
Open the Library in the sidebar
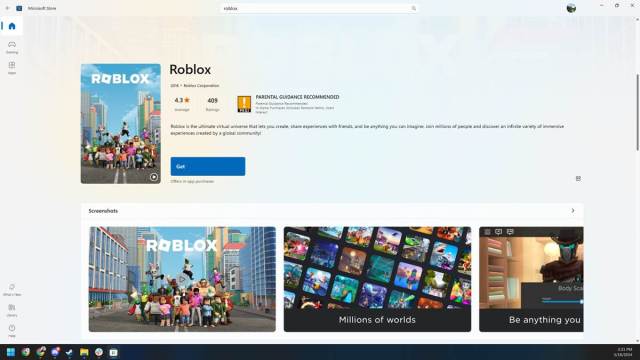(x=12, y=310)
